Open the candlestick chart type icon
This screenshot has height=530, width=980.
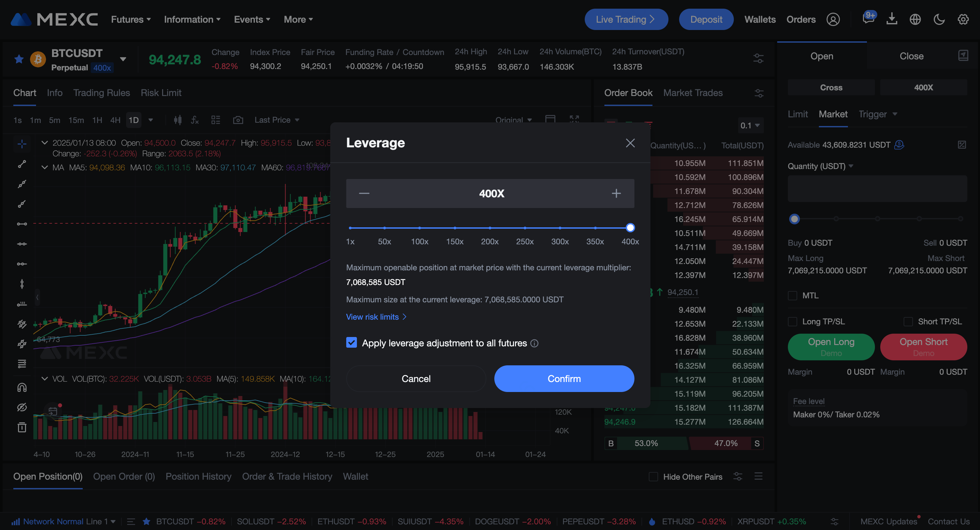click(x=178, y=120)
